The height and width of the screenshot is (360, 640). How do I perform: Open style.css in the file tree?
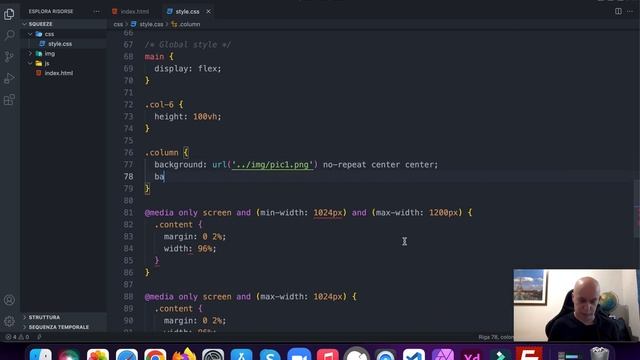click(60, 44)
